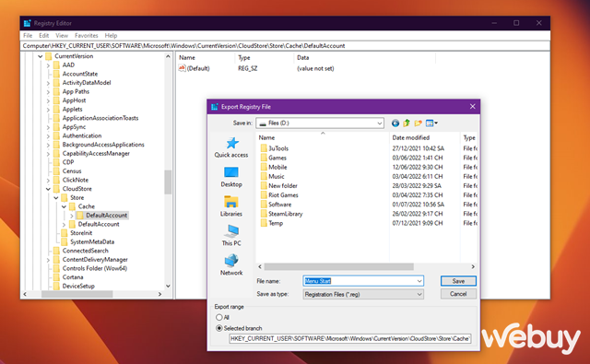Select This PC in places bar
This screenshot has height=364, width=590.
pos(231,235)
